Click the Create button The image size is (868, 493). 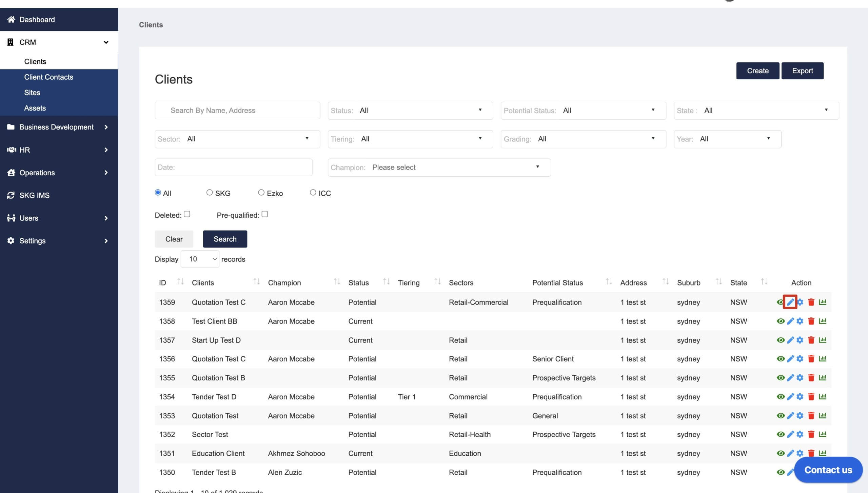(x=758, y=70)
